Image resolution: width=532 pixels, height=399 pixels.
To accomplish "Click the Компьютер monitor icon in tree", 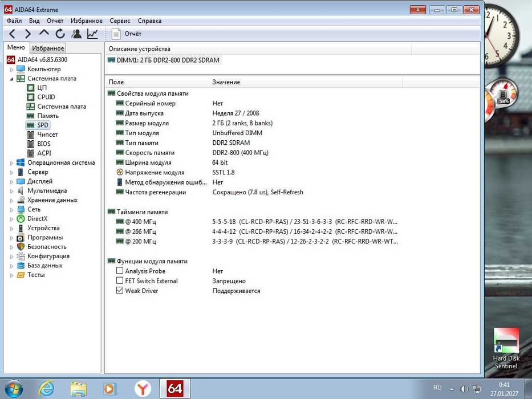I will point(21,69).
